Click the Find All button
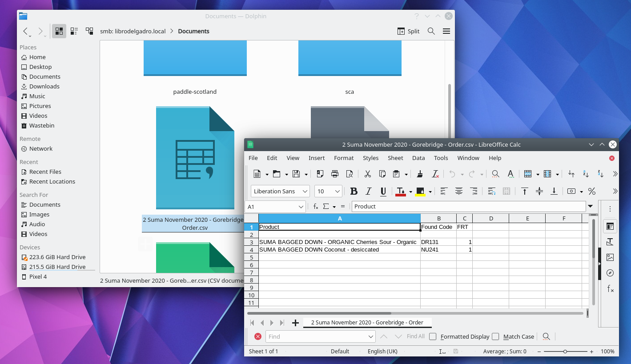Image resolution: width=631 pixels, height=364 pixels. pyautogui.click(x=415, y=336)
